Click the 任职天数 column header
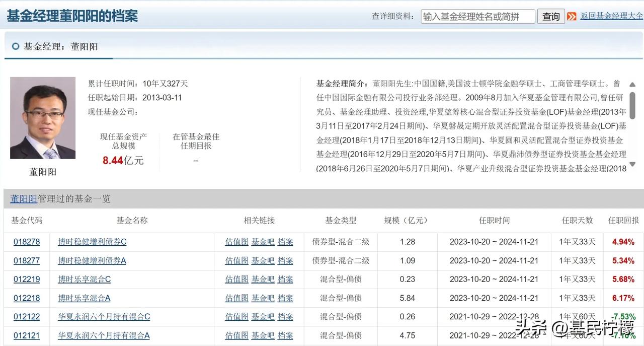The width and height of the screenshot is (644, 346). pos(578,221)
